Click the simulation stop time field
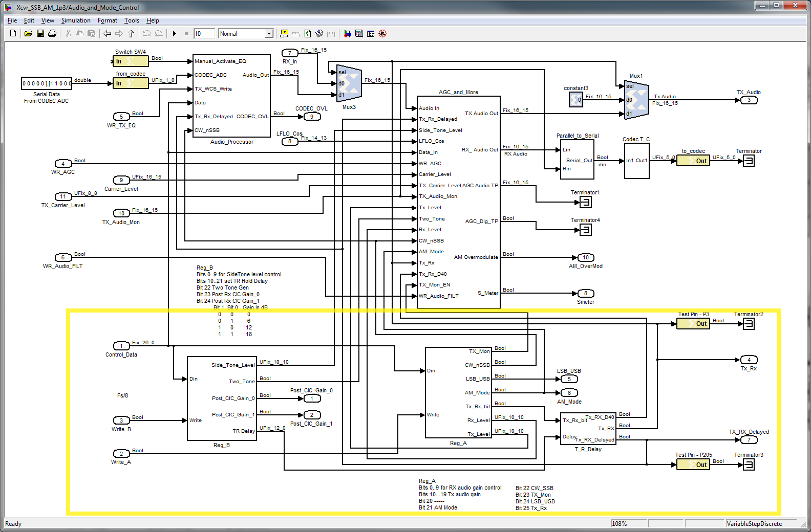This screenshot has width=811, height=532. pyautogui.click(x=204, y=34)
